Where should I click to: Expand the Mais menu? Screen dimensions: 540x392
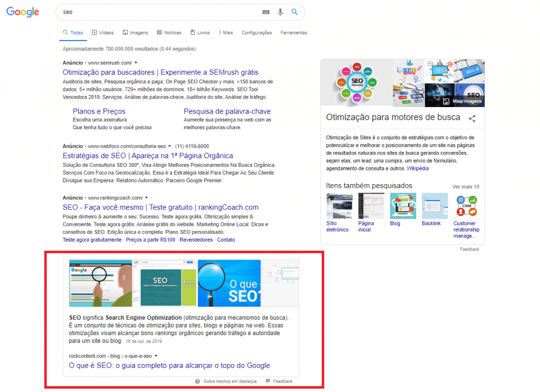(x=226, y=33)
